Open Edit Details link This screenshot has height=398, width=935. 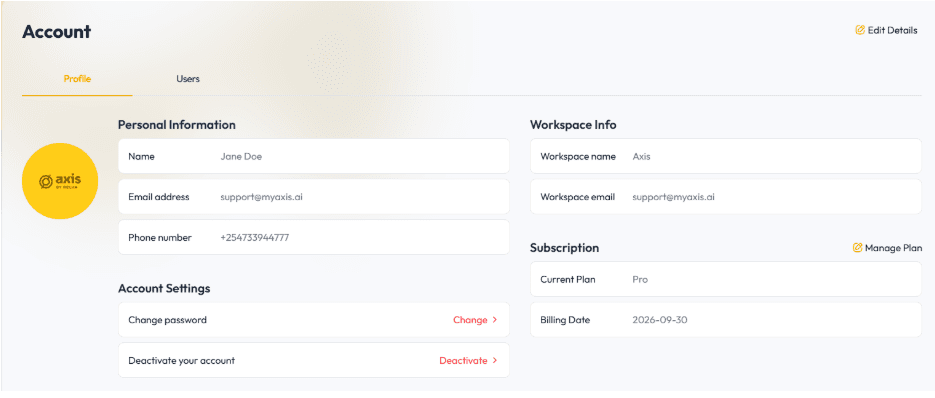(886, 30)
